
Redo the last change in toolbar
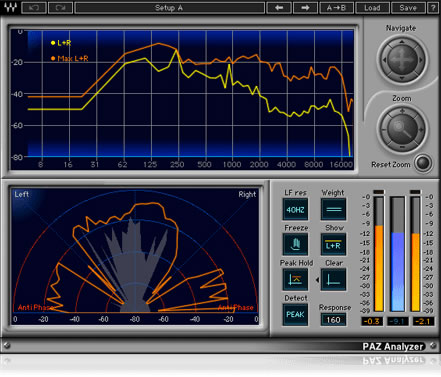point(60,8)
